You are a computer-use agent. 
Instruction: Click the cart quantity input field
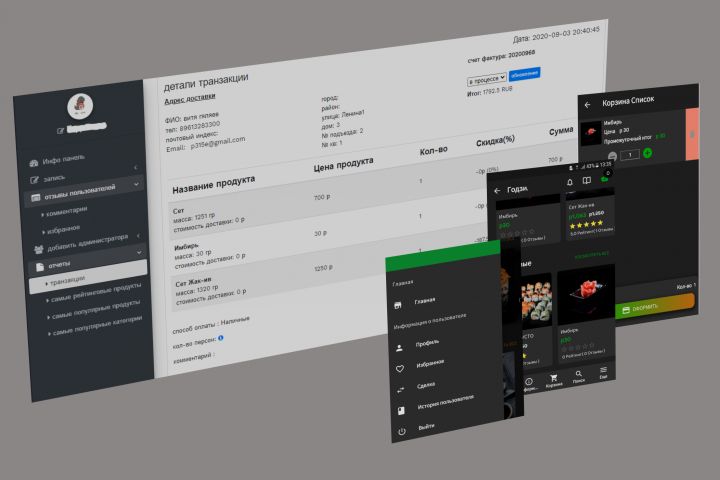(630, 155)
